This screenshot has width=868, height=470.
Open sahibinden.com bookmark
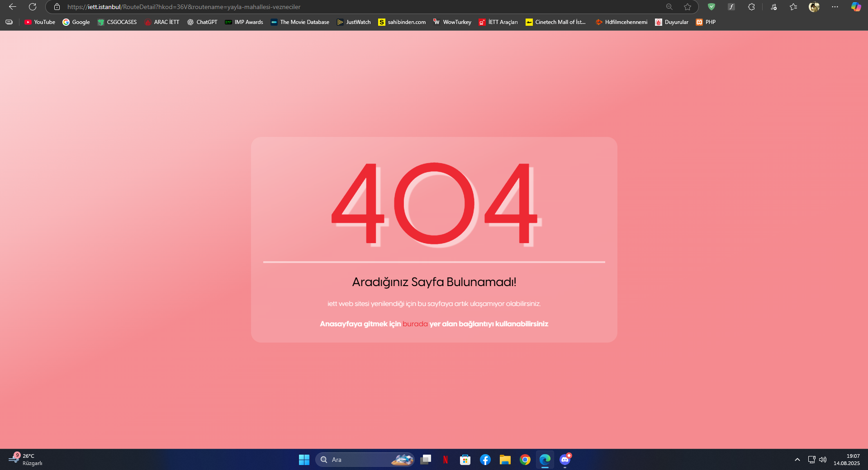coord(402,22)
